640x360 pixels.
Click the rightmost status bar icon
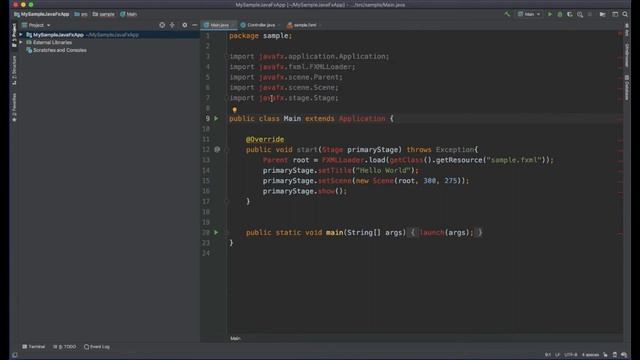pyautogui.click(x=624, y=355)
